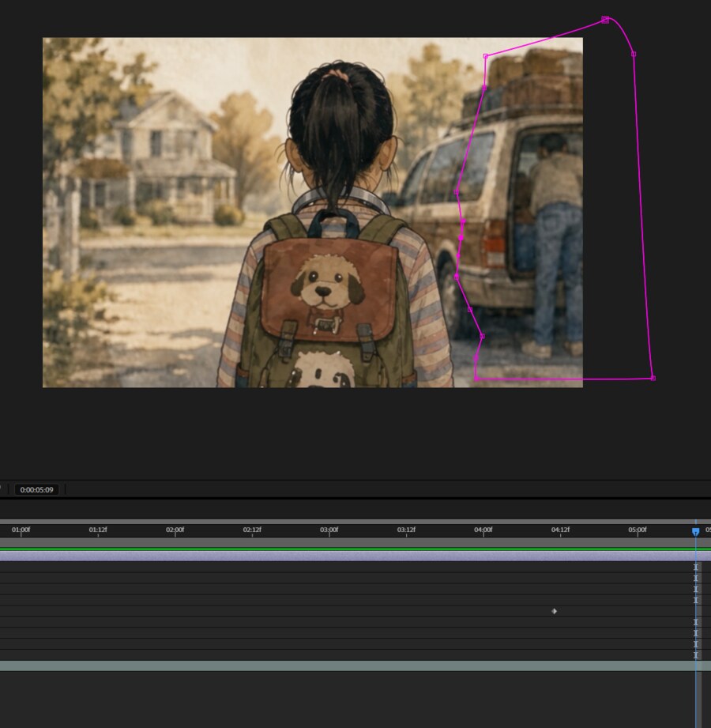Select the teal layer duration bar at bottom
The width and height of the screenshot is (711, 728).
355,666
